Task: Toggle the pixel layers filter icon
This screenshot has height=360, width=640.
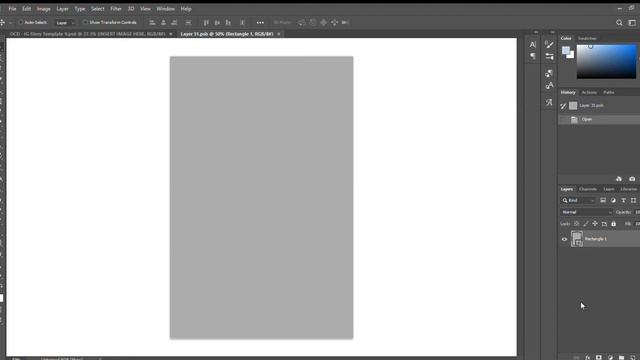Action: [x=603, y=200]
